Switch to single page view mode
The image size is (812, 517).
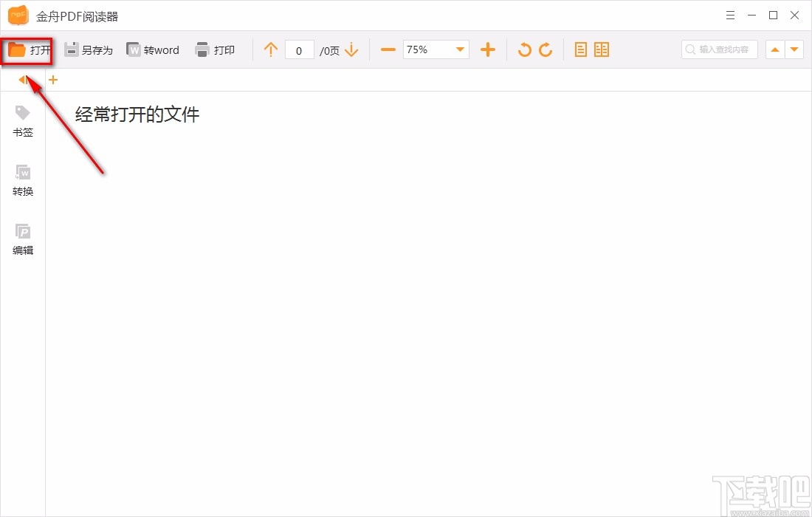click(x=581, y=49)
